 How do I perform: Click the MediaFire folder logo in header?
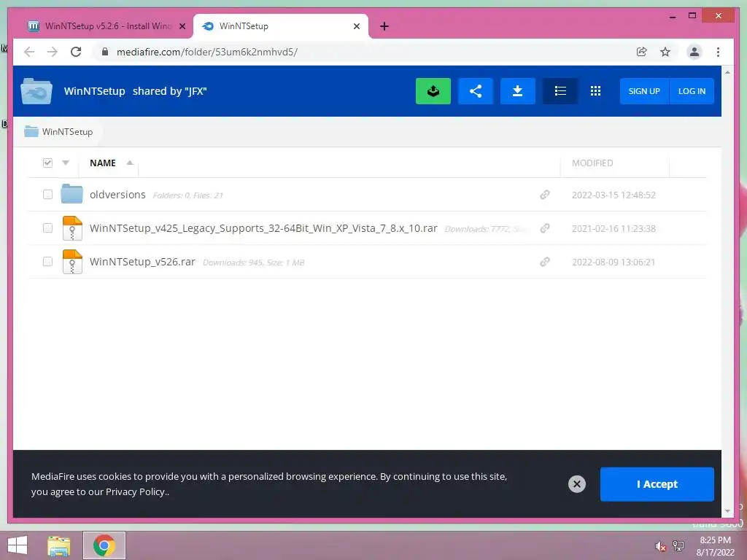[36, 91]
